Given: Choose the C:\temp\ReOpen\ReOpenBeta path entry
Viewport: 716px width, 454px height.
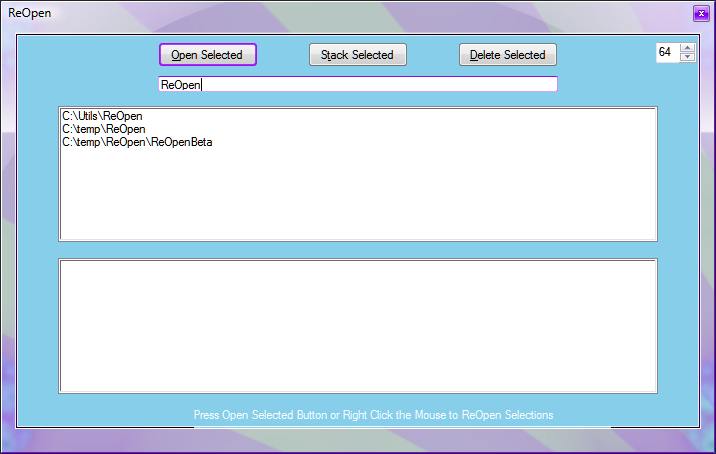Looking at the screenshot, I should pos(137,142).
